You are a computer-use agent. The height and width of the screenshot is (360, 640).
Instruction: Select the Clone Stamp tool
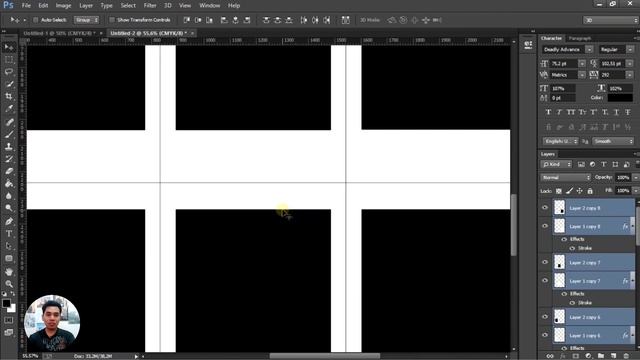9,147
